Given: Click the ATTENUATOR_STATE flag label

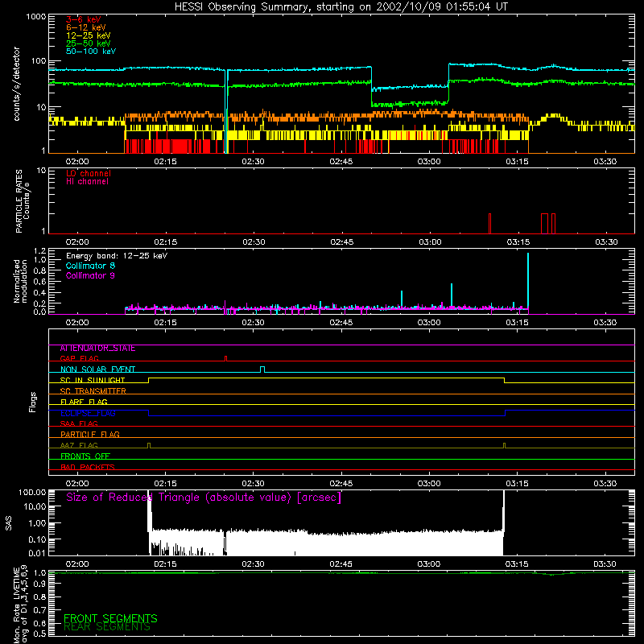Looking at the screenshot, I should point(97,349).
